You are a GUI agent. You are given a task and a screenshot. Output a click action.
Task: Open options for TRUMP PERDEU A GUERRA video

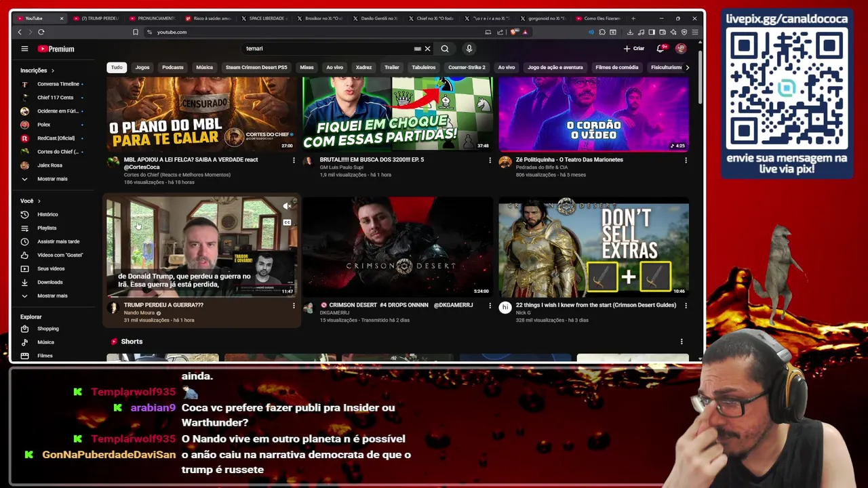pyautogui.click(x=294, y=306)
